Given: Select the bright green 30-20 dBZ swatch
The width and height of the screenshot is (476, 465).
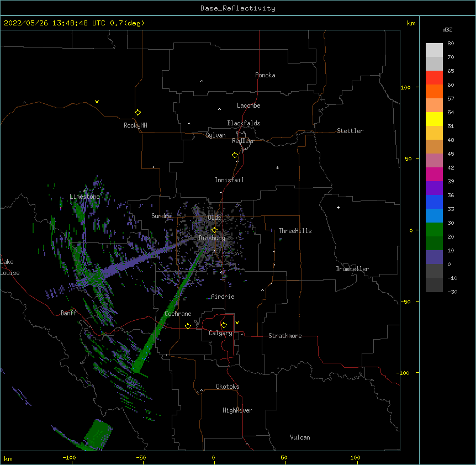Looking at the screenshot, I should click(x=434, y=230).
